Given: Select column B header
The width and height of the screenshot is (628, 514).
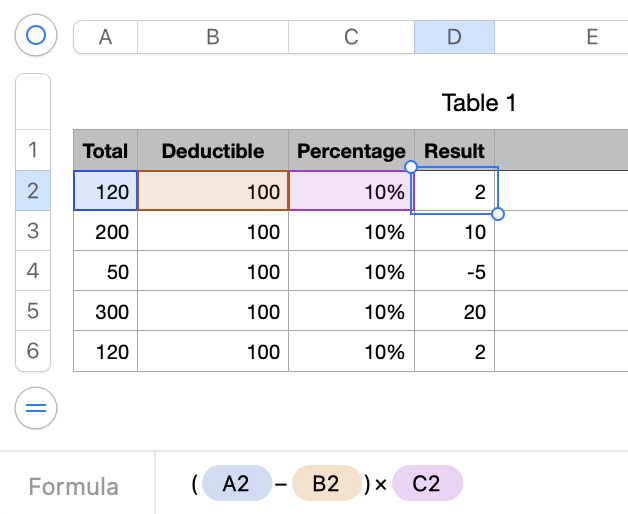Looking at the screenshot, I should 212,37.
